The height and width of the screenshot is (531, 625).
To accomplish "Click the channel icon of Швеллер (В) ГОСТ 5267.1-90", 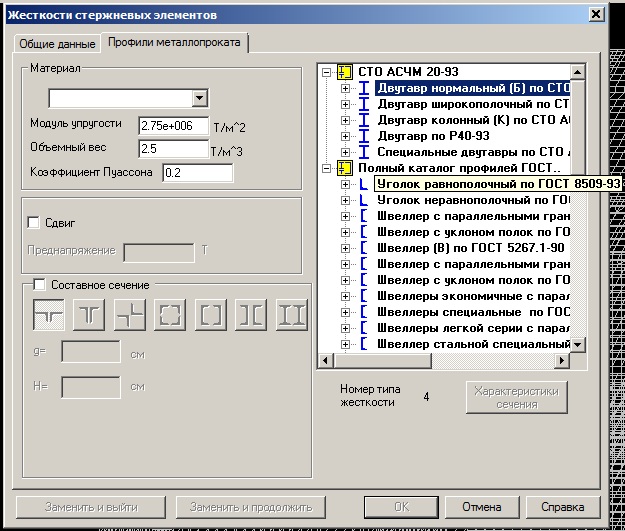I will 364,248.
